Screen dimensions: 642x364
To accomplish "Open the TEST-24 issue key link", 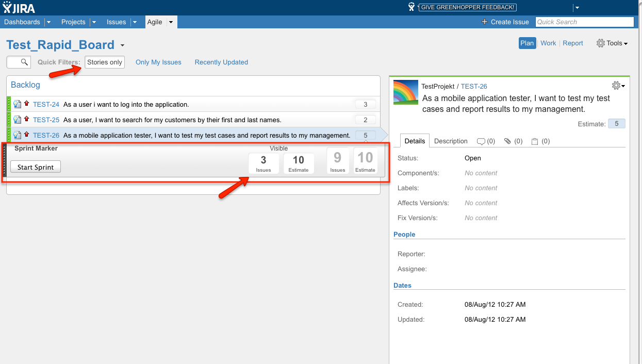I will click(46, 104).
